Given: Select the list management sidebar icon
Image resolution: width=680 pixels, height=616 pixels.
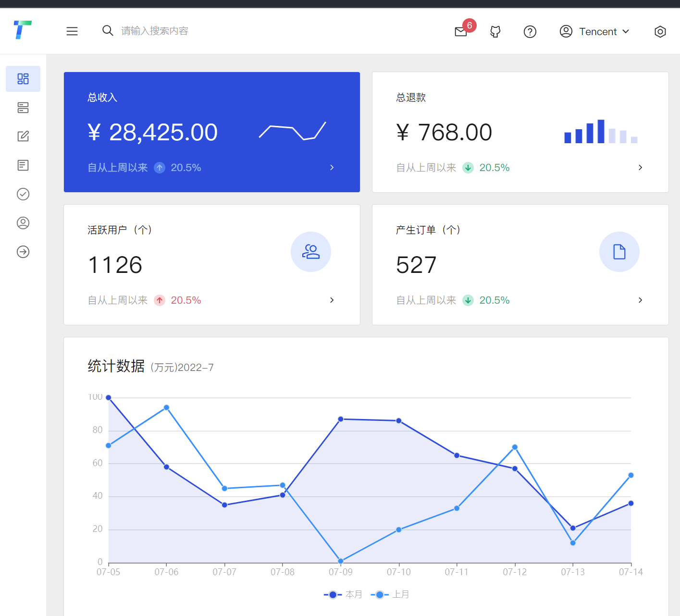Looking at the screenshot, I should [23, 108].
